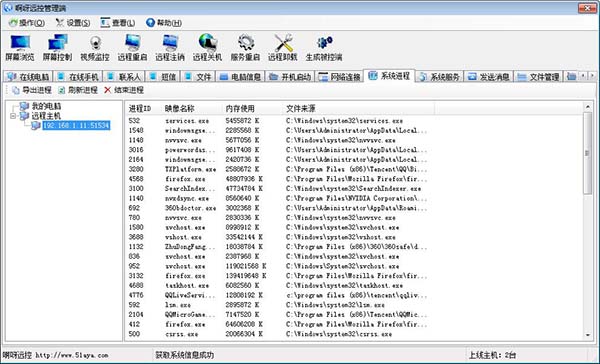The image size is (600, 364).
Task: Select the QQLiveServi process row
Action: click(x=279, y=295)
